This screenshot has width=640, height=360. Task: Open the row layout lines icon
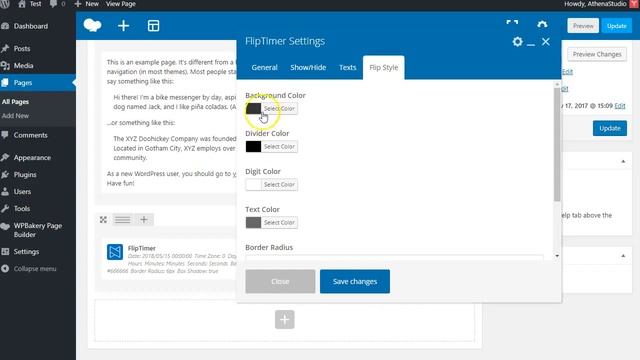click(x=122, y=220)
